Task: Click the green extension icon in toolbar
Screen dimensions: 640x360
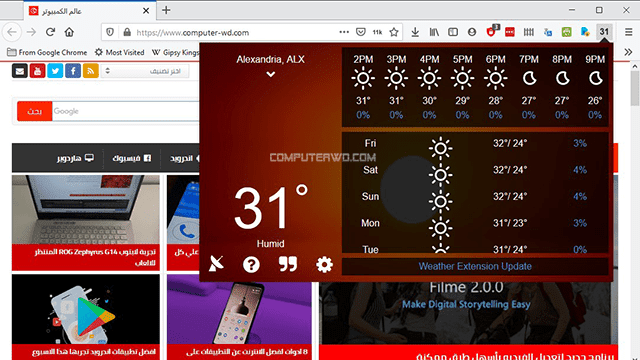Action: [567, 32]
